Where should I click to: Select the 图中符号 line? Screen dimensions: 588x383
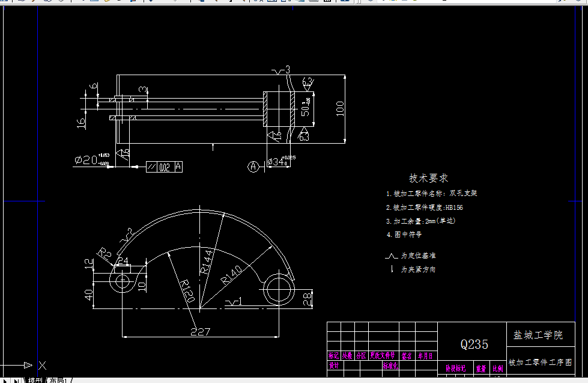[x=404, y=234]
